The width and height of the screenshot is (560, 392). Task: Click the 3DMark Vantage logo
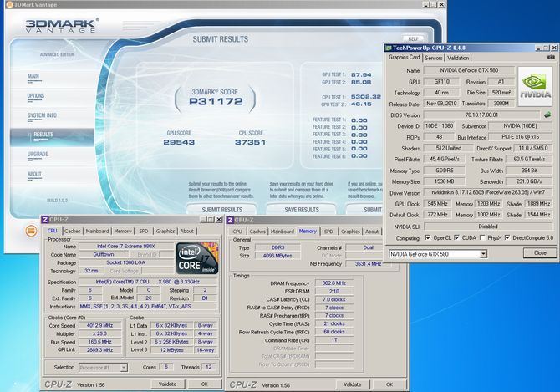[x=61, y=26]
